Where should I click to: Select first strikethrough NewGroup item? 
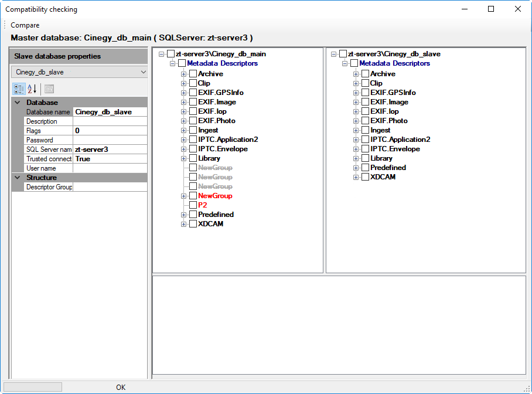coord(215,168)
